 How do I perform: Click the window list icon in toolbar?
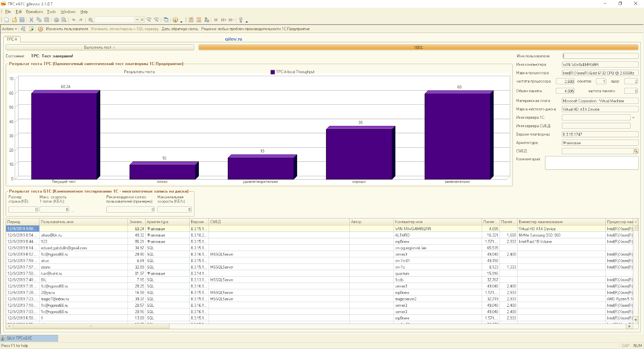pyautogui.click(x=166, y=20)
